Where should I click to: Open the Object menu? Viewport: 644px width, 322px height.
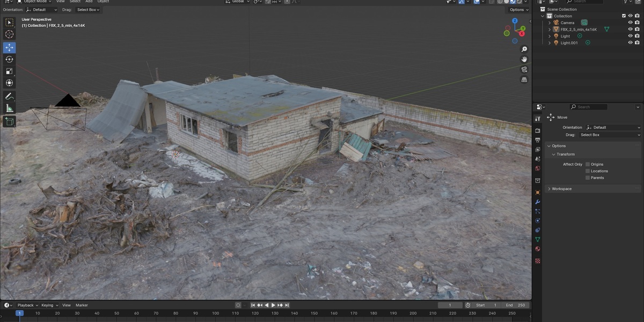coord(103,2)
